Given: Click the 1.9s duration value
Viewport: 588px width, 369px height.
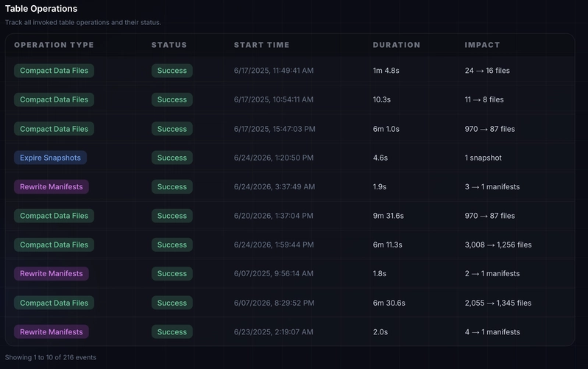Looking at the screenshot, I should 380,186.
